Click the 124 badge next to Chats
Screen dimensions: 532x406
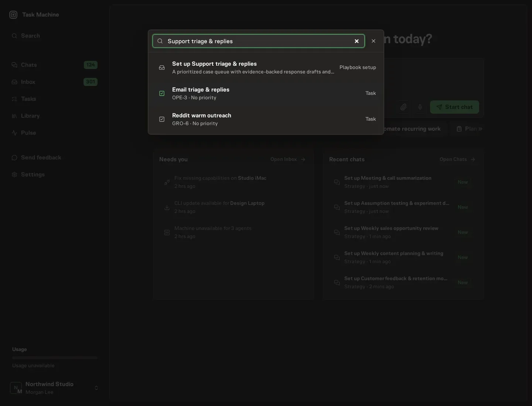91,65
